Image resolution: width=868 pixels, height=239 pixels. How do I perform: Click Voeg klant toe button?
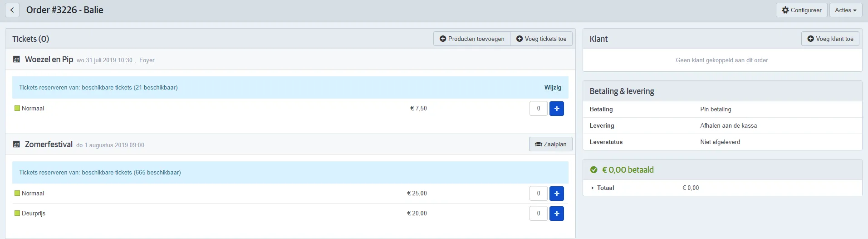[x=830, y=39]
